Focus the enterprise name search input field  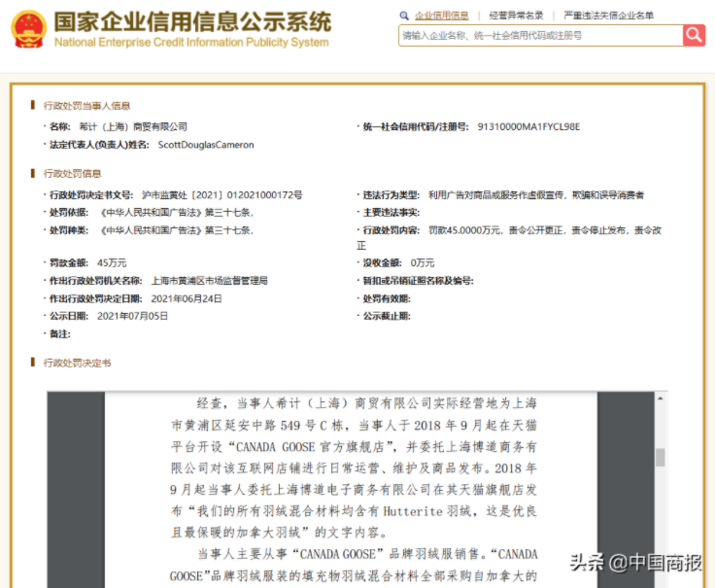[540, 36]
